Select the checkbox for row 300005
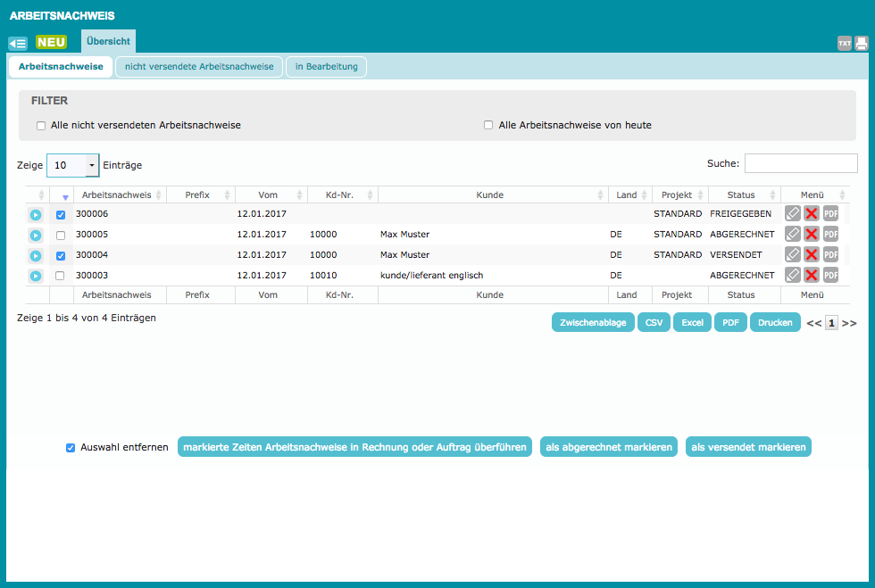The height and width of the screenshot is (588, 875). [61, 236]
